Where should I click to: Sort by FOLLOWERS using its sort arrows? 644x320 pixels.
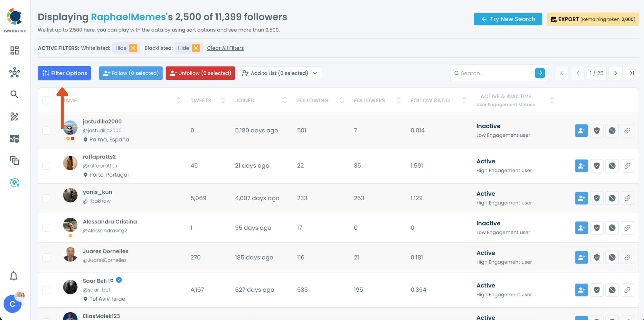coord(399,100)
